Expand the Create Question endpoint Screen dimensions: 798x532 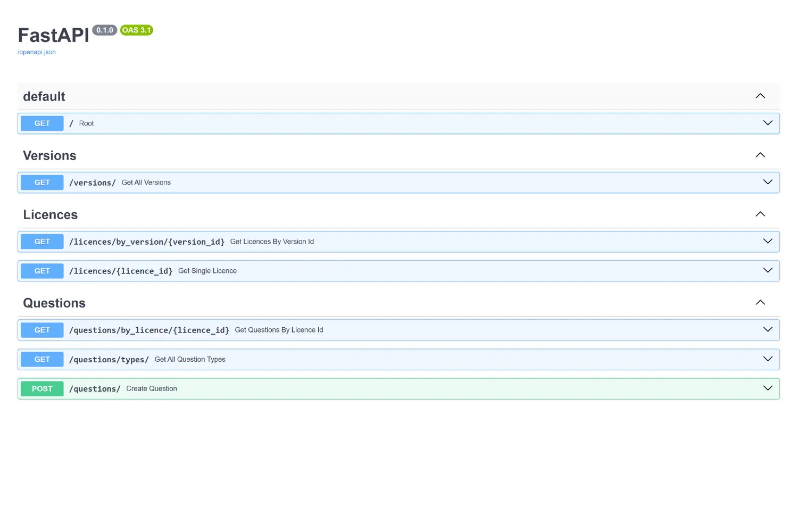point(768,388)
